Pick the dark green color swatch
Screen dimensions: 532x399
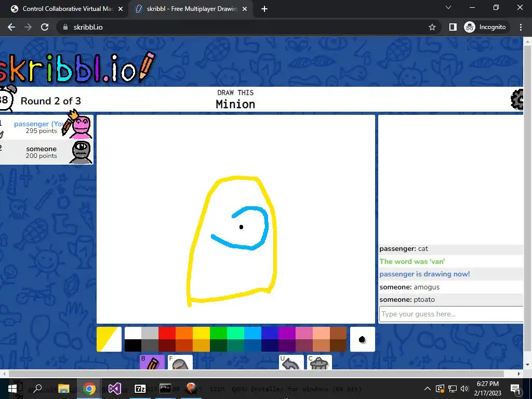pos(219,345)
